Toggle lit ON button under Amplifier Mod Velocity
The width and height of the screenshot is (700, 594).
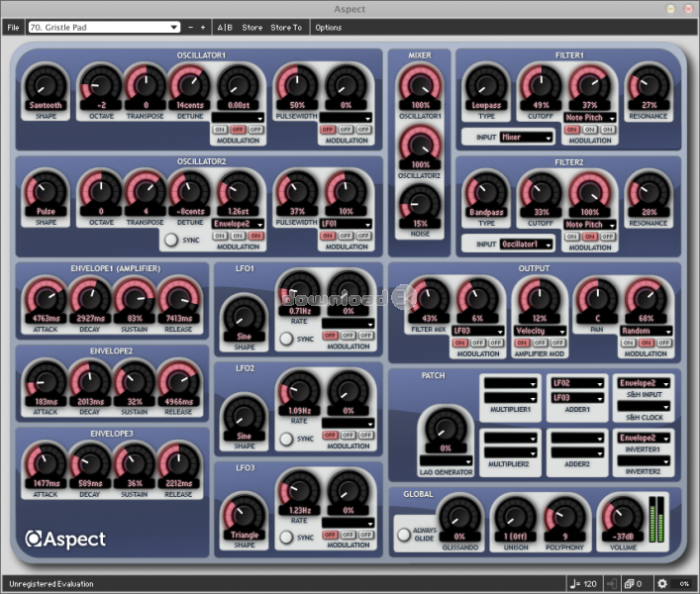pos(522,343)
